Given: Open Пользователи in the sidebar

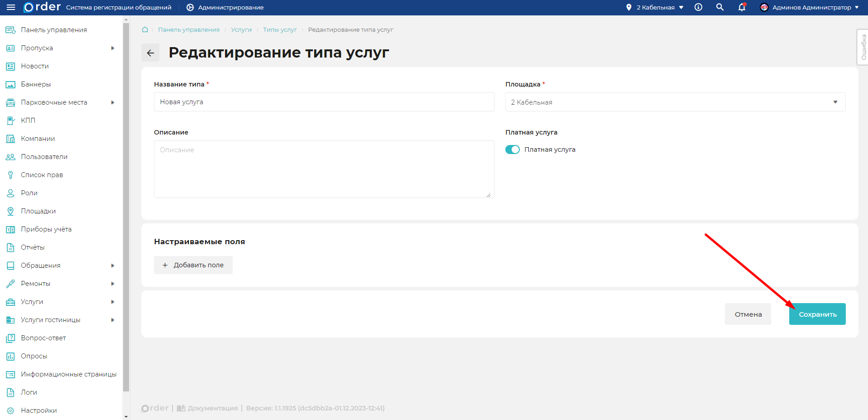Looking at the screenshot, I should (x=44, y=157).
